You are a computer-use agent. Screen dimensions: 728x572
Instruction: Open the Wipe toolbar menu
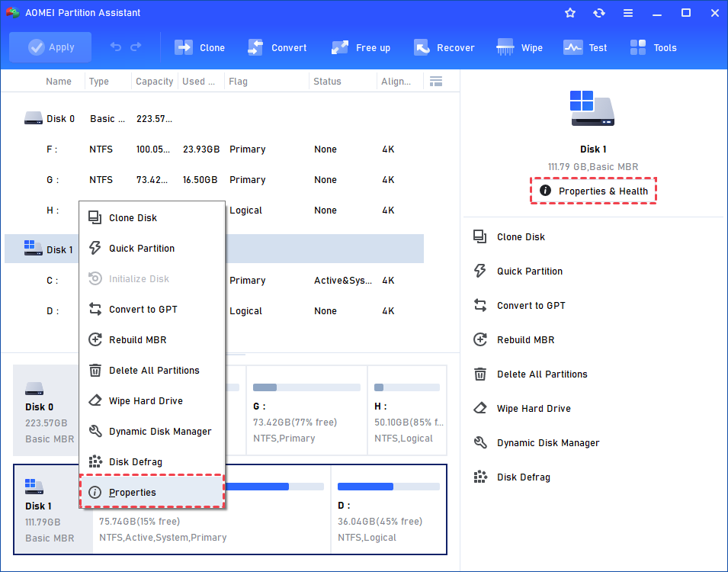pyautogui.click(x=520, y=47)
